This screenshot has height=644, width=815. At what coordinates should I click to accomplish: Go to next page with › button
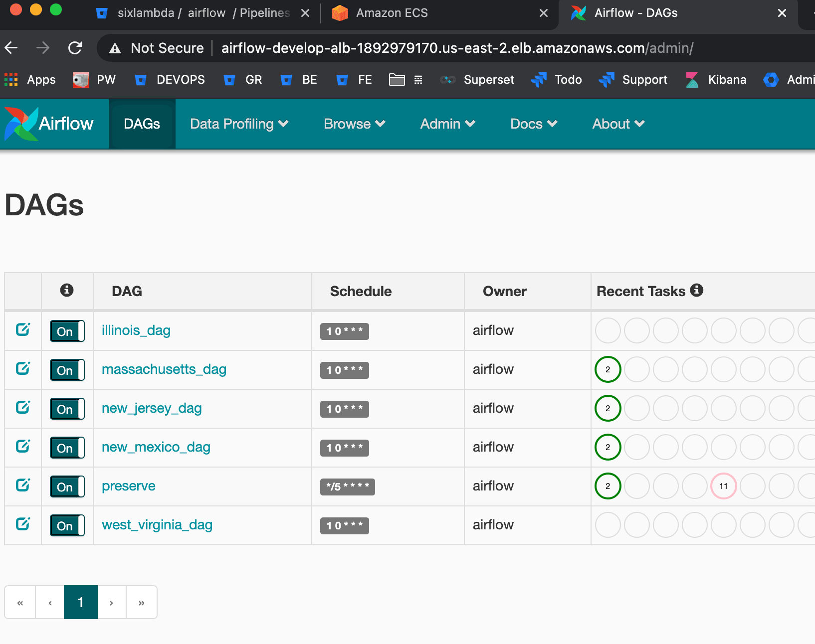[x=112, y=603]
